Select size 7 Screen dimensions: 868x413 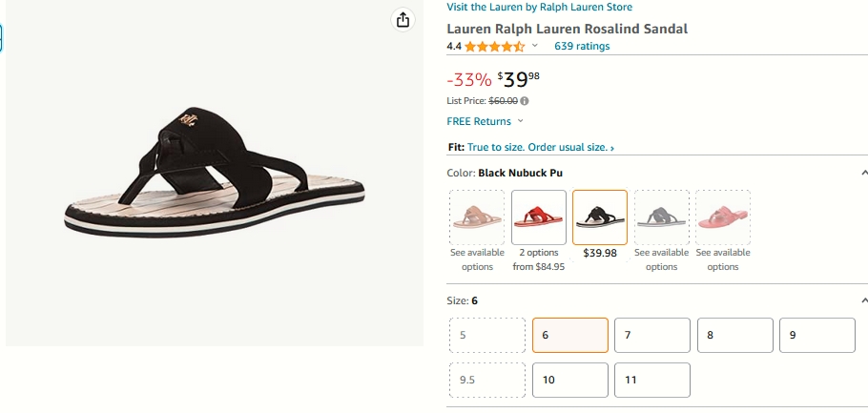[x=652, y=335]
